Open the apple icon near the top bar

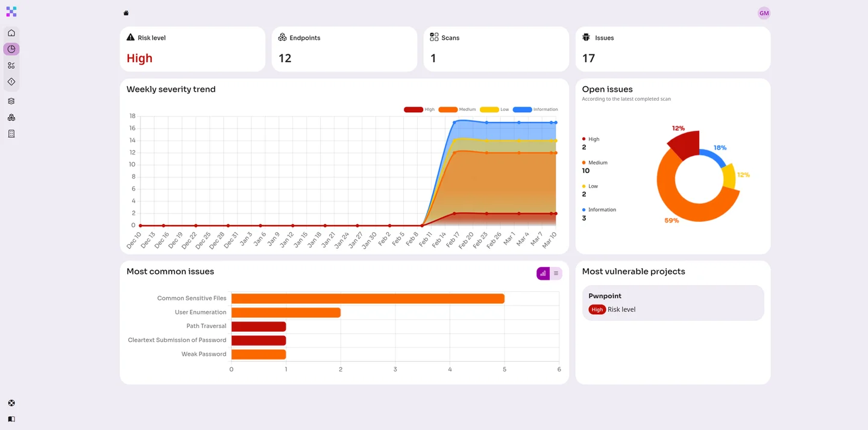125,12
